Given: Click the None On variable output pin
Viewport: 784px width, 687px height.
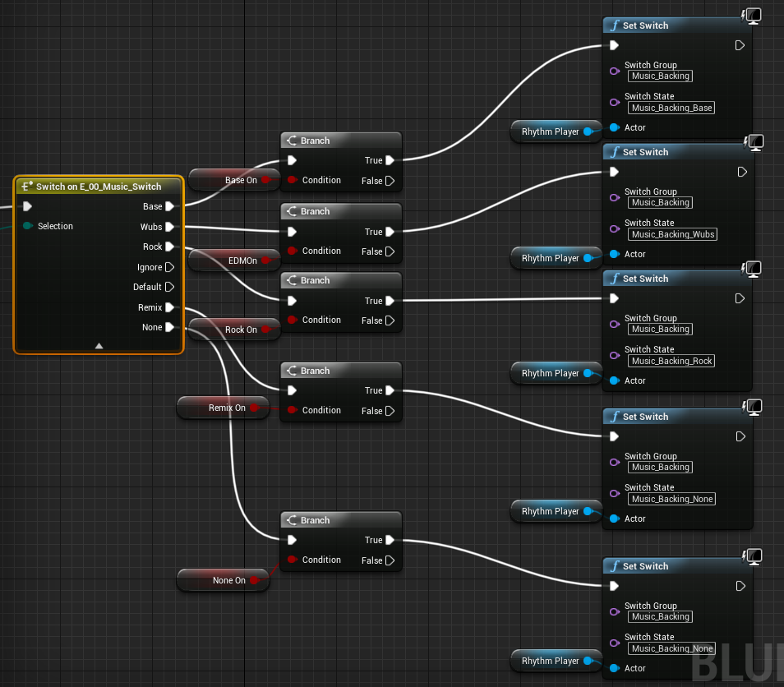Looking at the screenshot, I should click(x=254, y=580).
